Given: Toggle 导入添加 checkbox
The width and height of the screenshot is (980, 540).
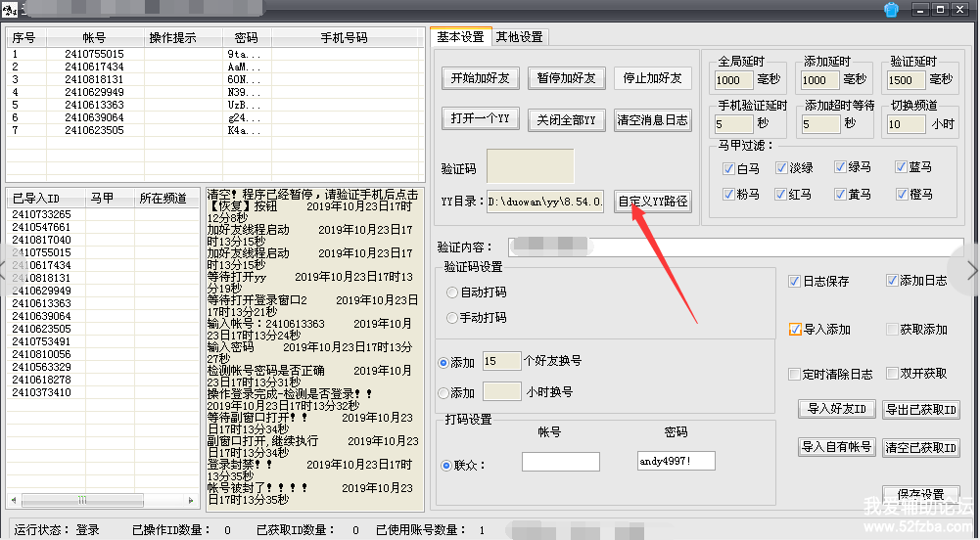Looking at the screenshot, I should [794, 329].
